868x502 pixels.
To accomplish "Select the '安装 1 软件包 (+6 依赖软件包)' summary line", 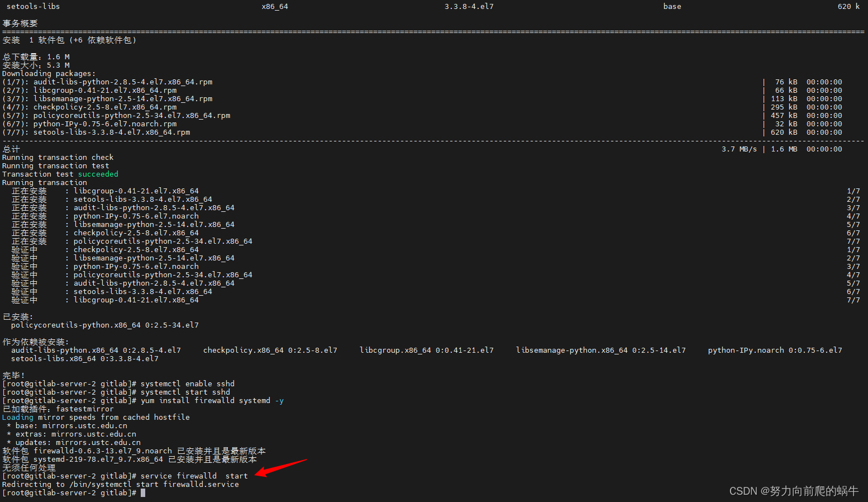I will (69, 40).
